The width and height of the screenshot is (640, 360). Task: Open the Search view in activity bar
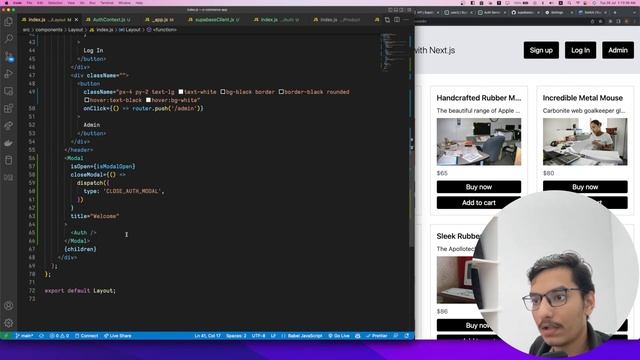[8, 39]
